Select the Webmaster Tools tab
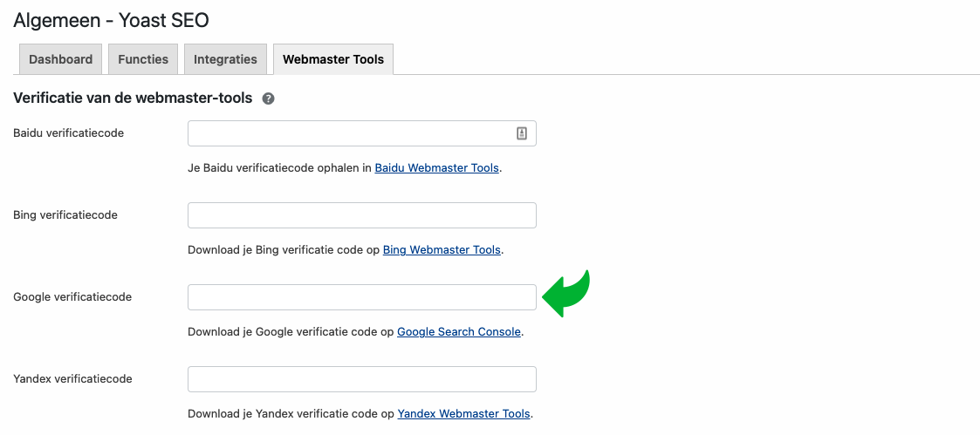980x435 pixels. 333,59
